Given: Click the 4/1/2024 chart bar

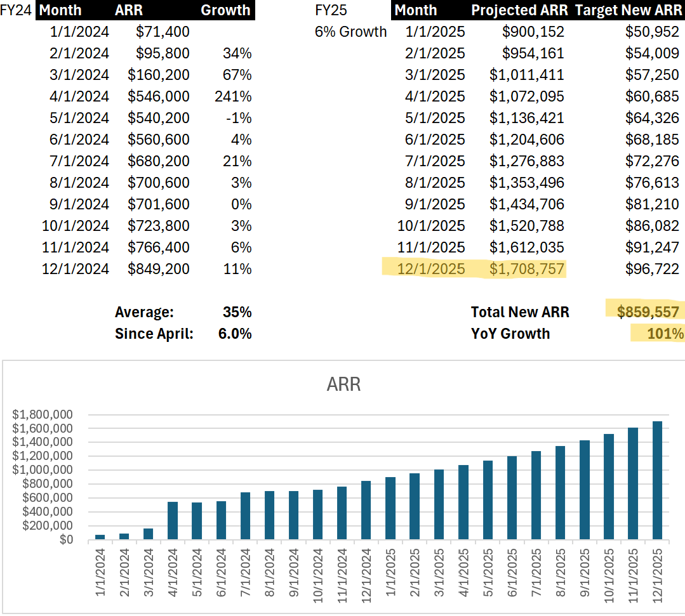Looking at the screenshot, I should coord(173,520).
